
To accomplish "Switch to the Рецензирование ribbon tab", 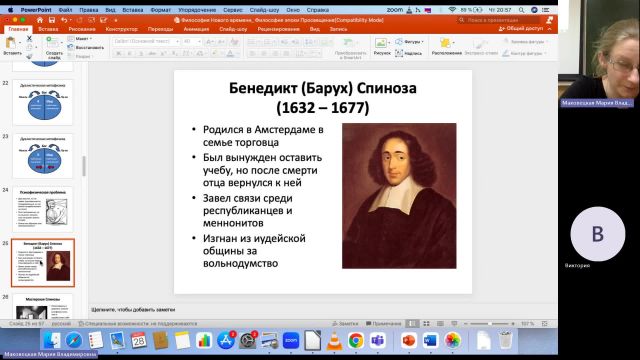I will [278, 29].
